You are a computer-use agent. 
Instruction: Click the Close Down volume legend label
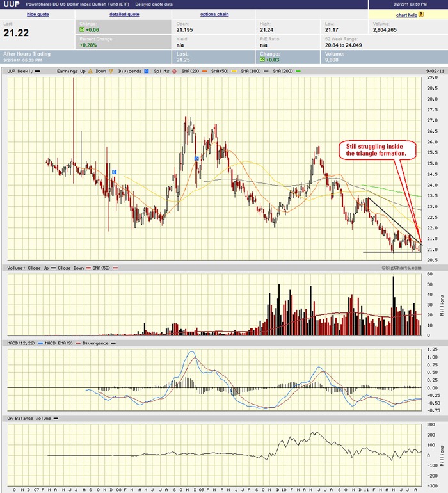[x=71, y=268]
